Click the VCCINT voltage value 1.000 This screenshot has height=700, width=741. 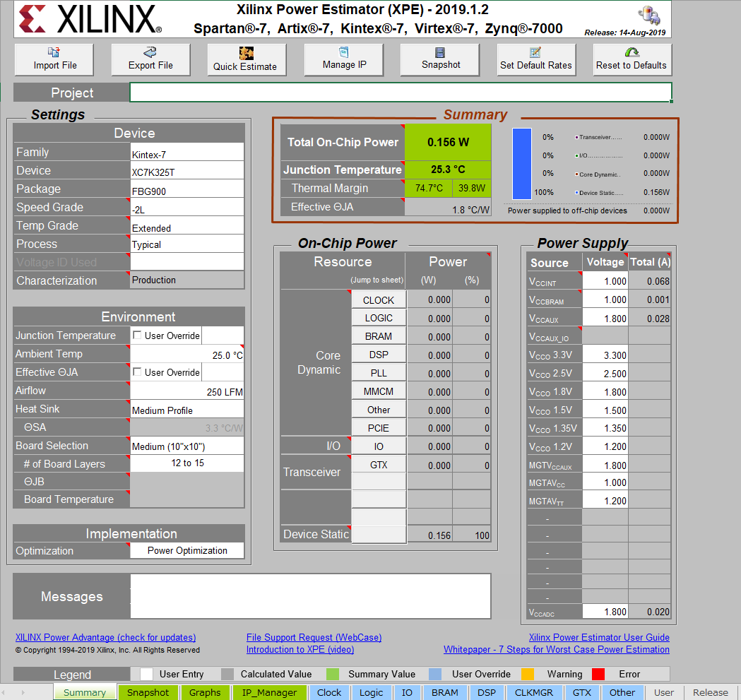605,281
